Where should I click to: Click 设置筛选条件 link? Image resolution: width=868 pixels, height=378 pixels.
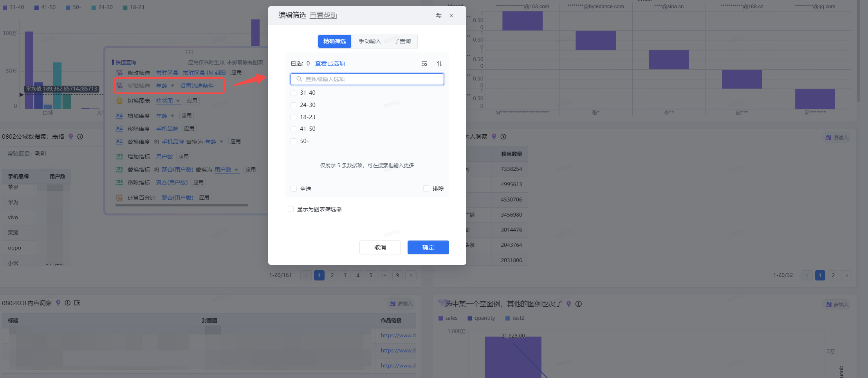coord(197,86)
